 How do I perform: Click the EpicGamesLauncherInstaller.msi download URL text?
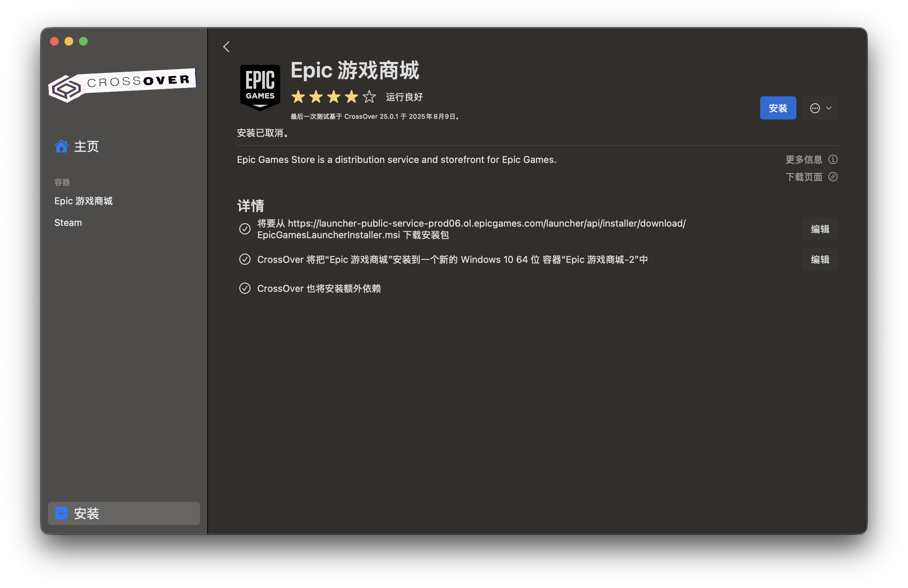point(471,229)
